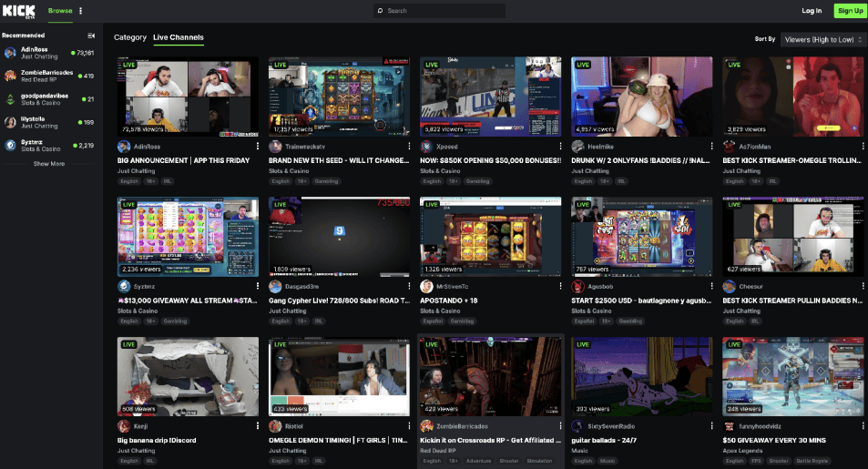Open '$50 GIVEAWAY EVERY 30 MINS' stream title
Image resolution: width=868 pixels, height=469 pixels.
[x=774, y=440]
